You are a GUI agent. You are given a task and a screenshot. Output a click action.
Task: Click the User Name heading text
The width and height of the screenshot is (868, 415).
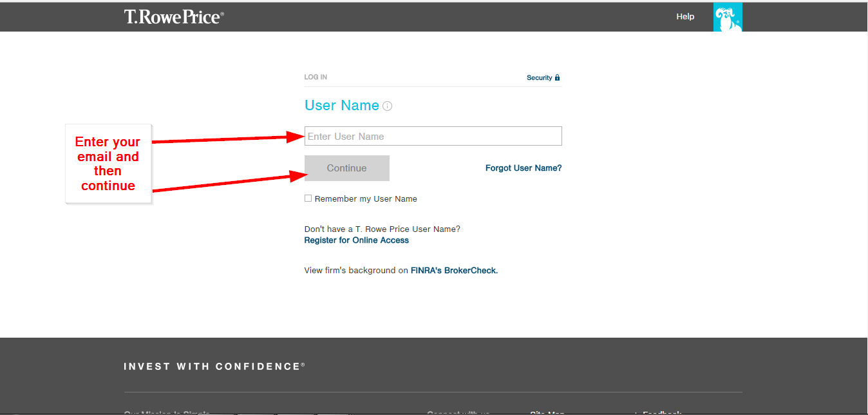tap(342, 106)
